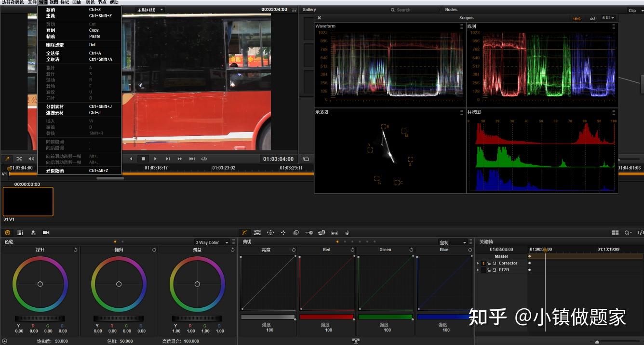Reset the 提升 (Lift) color wheel
Screen dimensions: 644x345
point(76,250)
